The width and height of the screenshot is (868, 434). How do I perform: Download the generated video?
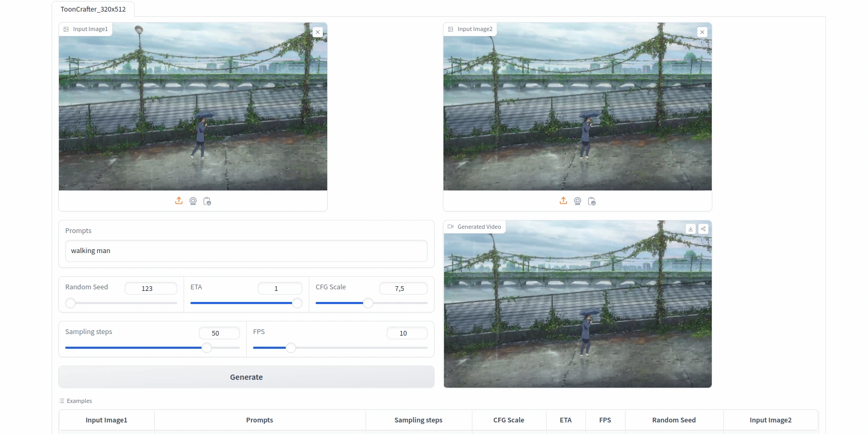[x=690, y=229]
